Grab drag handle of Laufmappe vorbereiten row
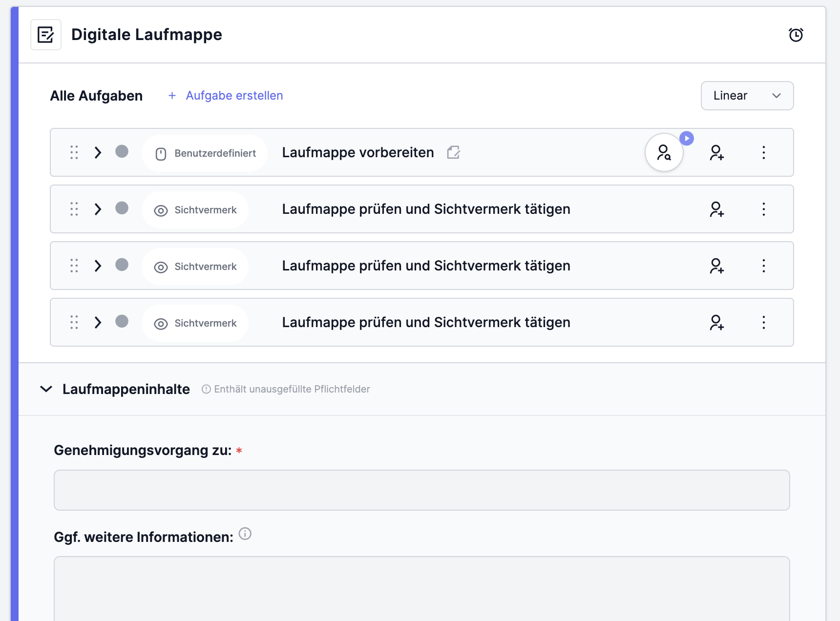840x621 pixels. click(74, 152)
